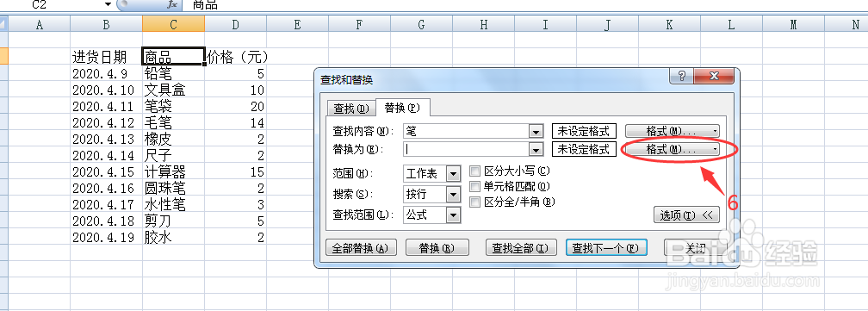Select the cell containing 毛笔
Viewport: 868px width, 311px height.
pyautogui.click(x=173, y=122)
